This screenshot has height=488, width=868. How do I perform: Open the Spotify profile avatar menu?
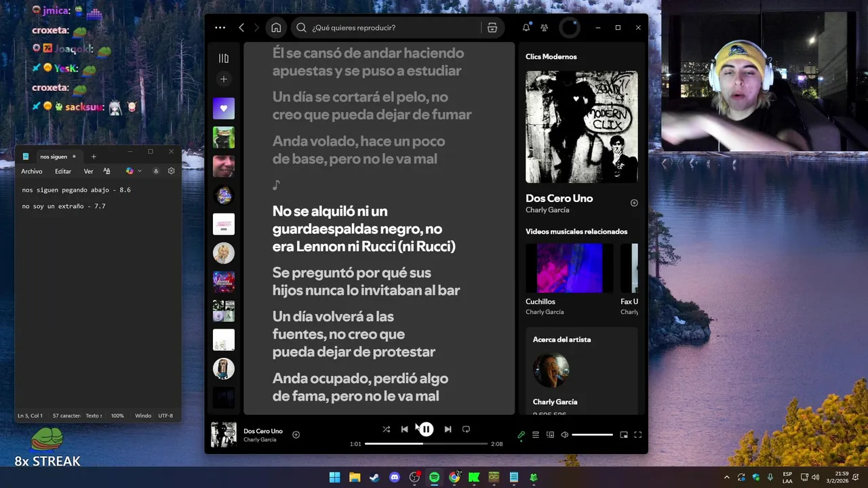point(570,28)
